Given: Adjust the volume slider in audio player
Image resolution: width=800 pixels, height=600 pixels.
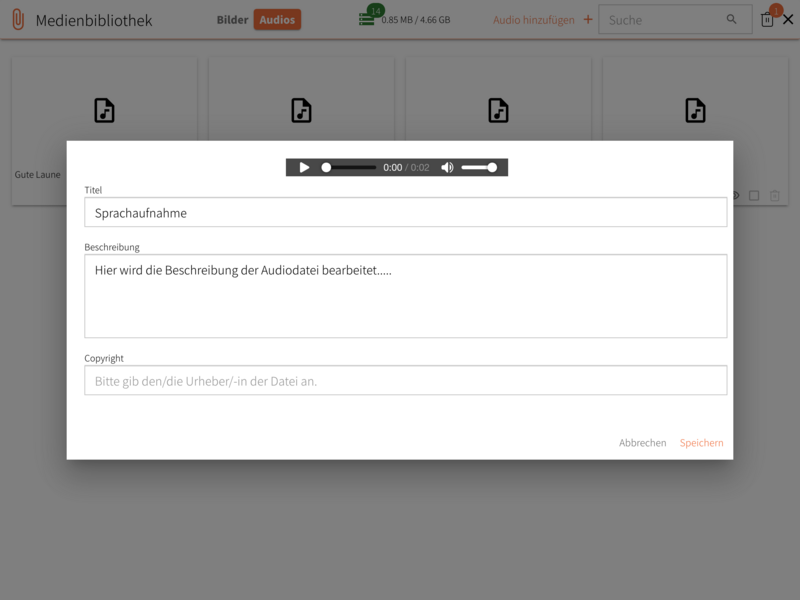Looking at the screenshot, I should (x=479, y=168).
